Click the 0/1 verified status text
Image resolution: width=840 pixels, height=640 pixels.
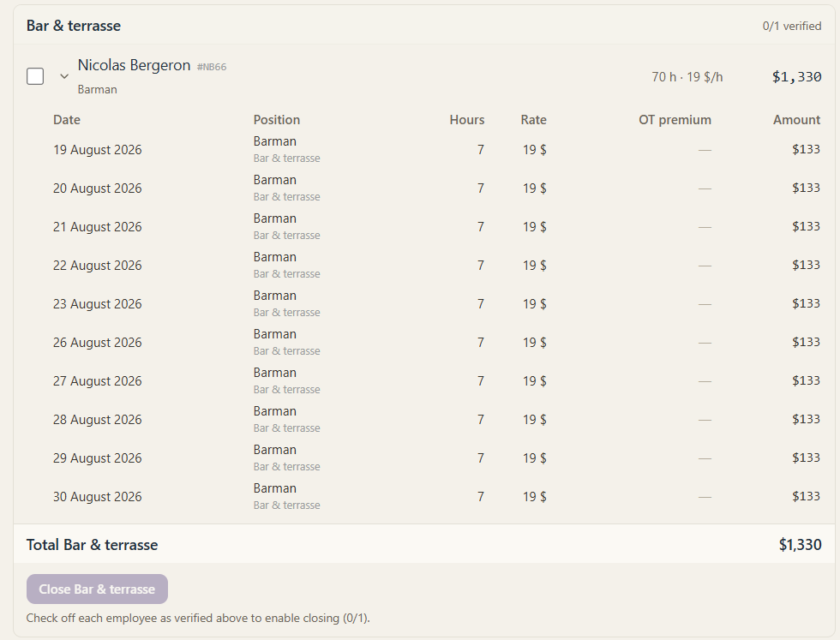[792, 26]
